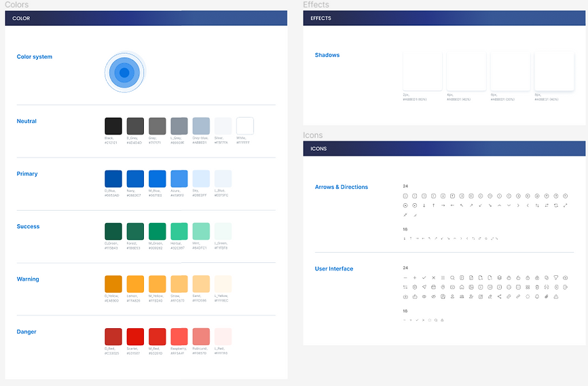The image size is (588, 386).
Task: Pick the Azure primary swatch
Action: click(x=179, y=179)
